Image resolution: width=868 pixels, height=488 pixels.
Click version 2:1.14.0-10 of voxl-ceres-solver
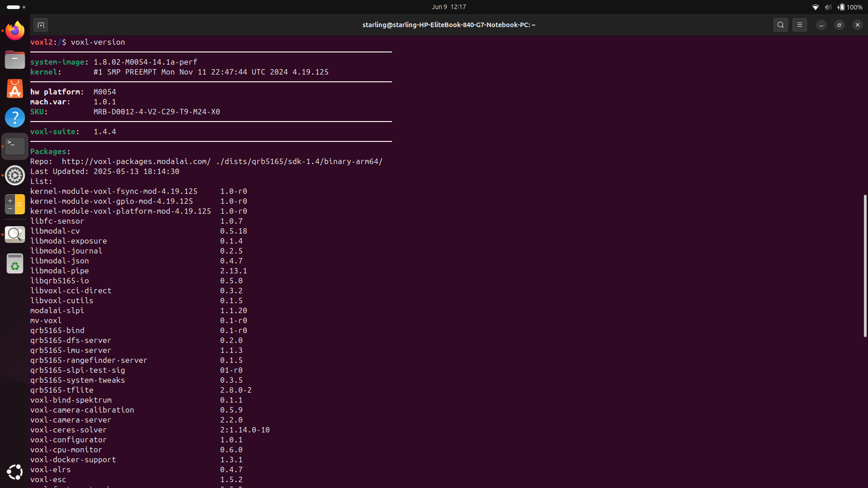click(x=245, y=430)
